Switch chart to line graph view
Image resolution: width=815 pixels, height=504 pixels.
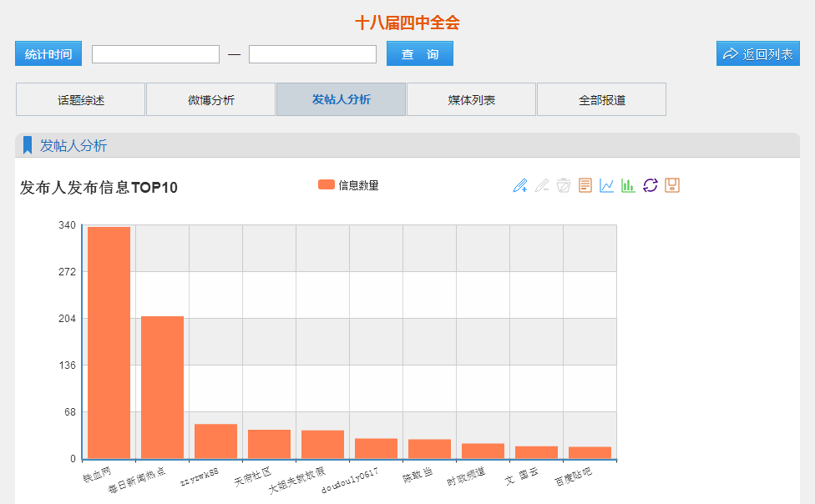click(607, 185)
